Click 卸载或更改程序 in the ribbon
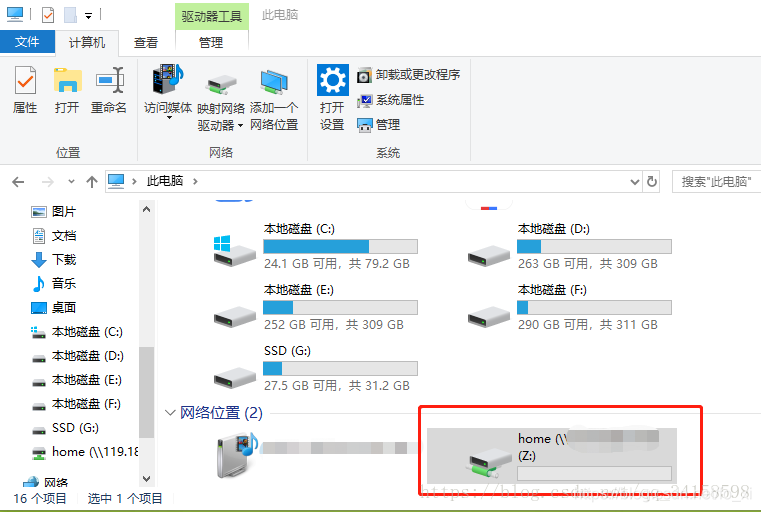The image size is (761, 512). tap(409, 75)
